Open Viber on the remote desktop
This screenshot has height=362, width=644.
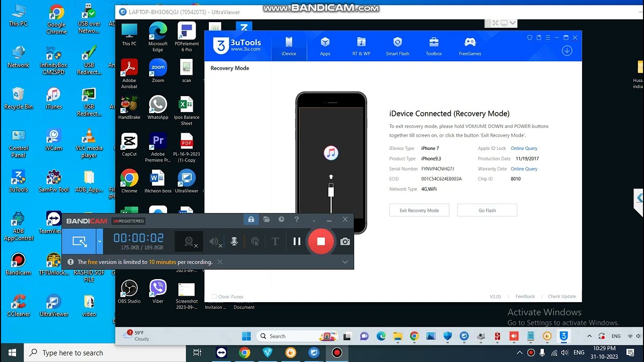click(x=158, y=292)
